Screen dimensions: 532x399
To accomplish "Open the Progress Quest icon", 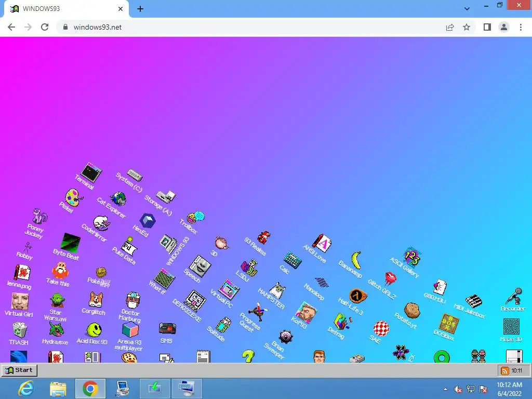I will 258,312.
